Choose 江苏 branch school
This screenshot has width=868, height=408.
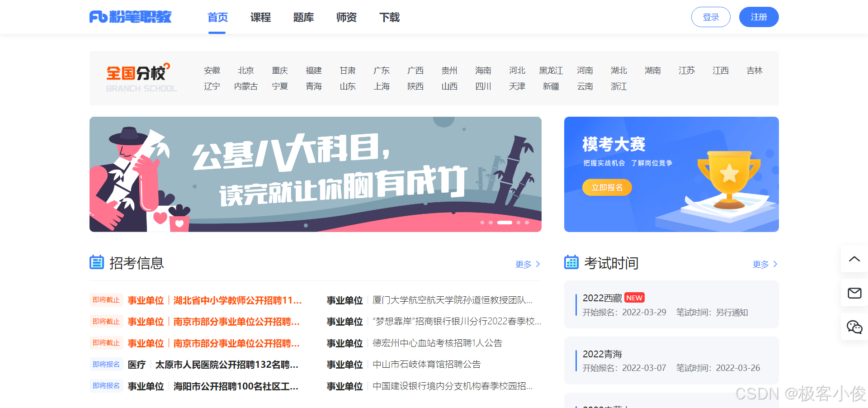(x=687, y=71)
